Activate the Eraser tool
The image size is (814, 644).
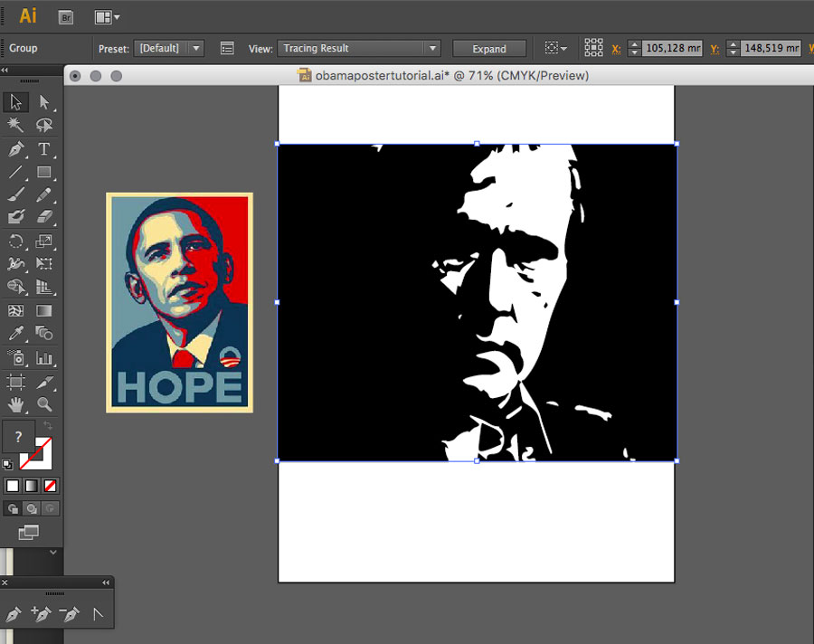coord(44,216)
